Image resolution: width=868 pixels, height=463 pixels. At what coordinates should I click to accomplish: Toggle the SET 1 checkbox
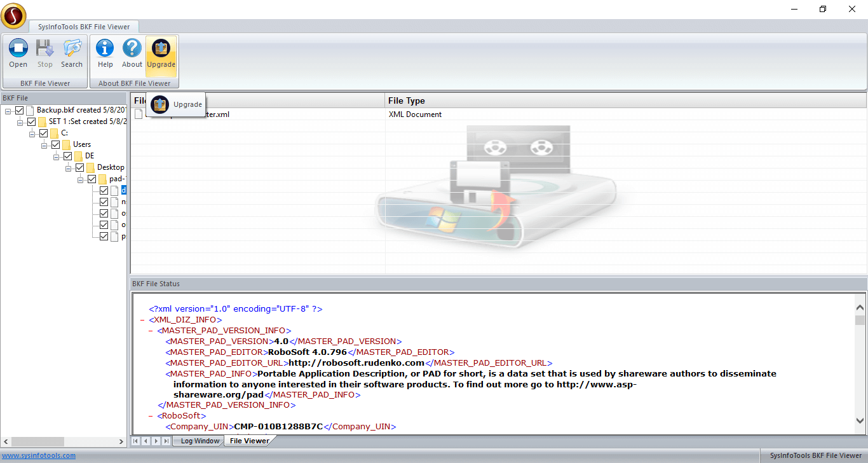31,122
